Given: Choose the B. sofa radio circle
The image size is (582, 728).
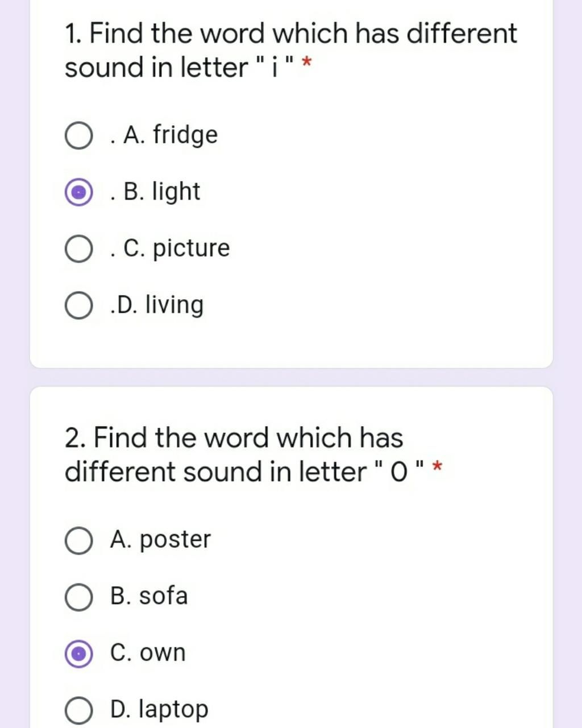Looking at the screenshot, I should pyautogui.click(x=78, y=597).
